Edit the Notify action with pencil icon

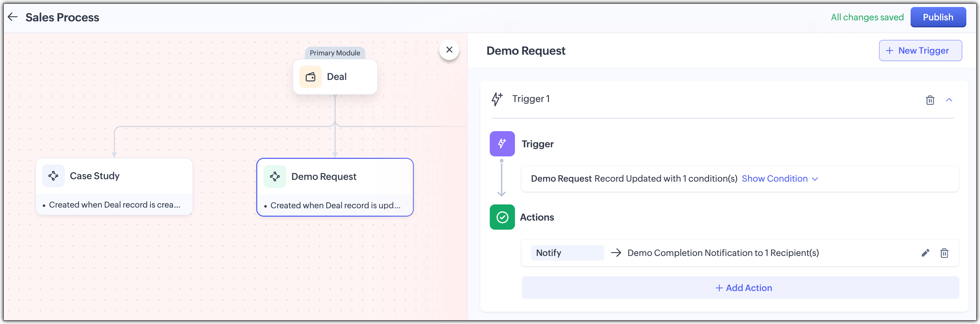925,253
